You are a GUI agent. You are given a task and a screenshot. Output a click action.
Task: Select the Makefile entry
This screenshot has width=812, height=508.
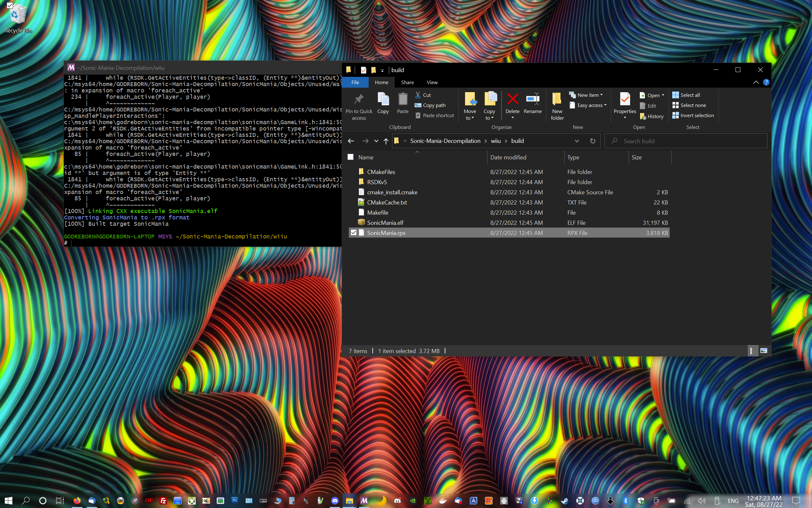point(509,212)
